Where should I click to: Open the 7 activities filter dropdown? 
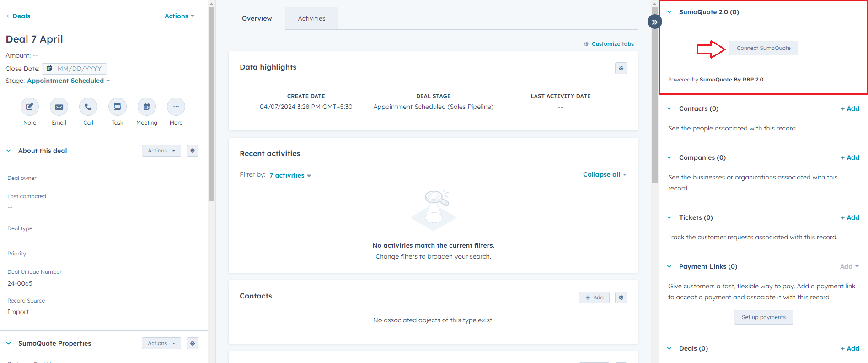(290, 175)
